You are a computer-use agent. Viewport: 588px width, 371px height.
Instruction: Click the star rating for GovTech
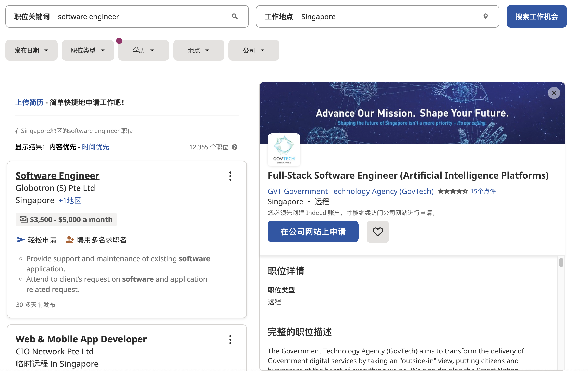click(x=453, y=191)
